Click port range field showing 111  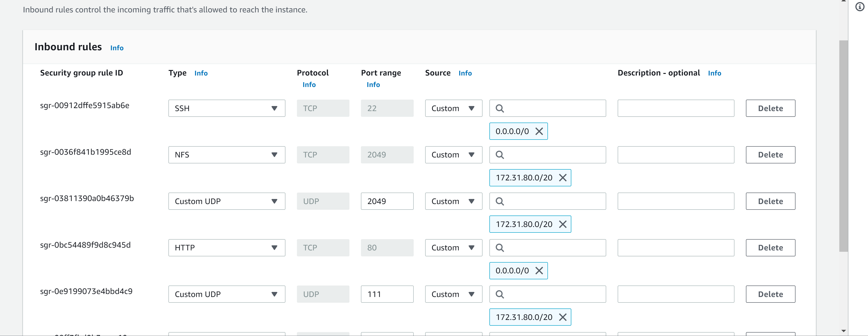pos(387,294)
